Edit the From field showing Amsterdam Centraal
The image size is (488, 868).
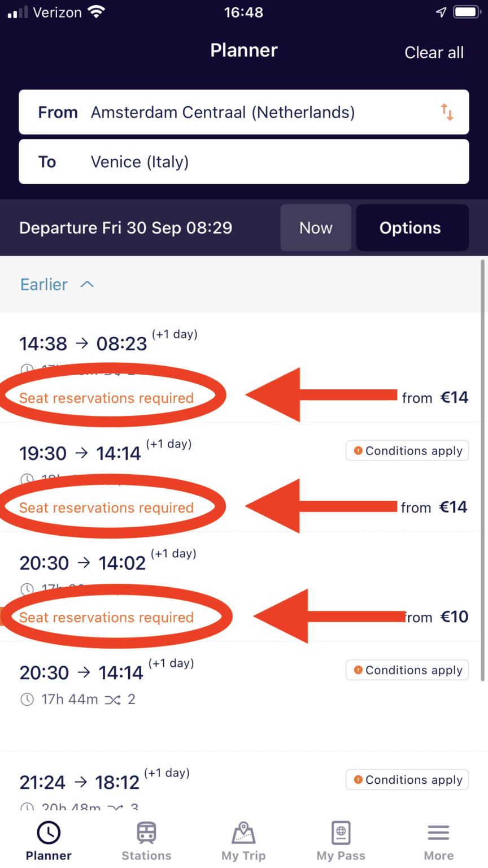223,112
